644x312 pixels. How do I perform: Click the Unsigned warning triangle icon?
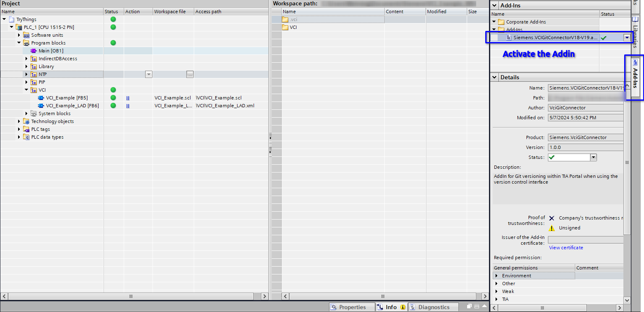(552, 228)
